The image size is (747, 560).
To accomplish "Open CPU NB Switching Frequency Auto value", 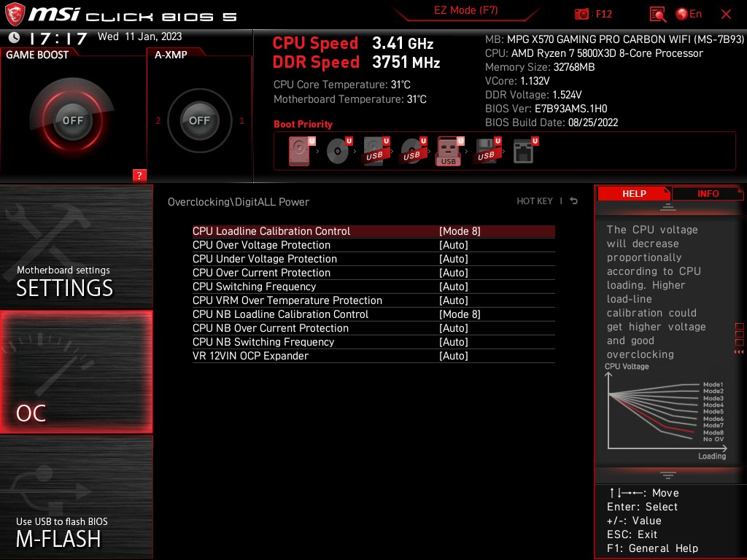I will point(454,342).
